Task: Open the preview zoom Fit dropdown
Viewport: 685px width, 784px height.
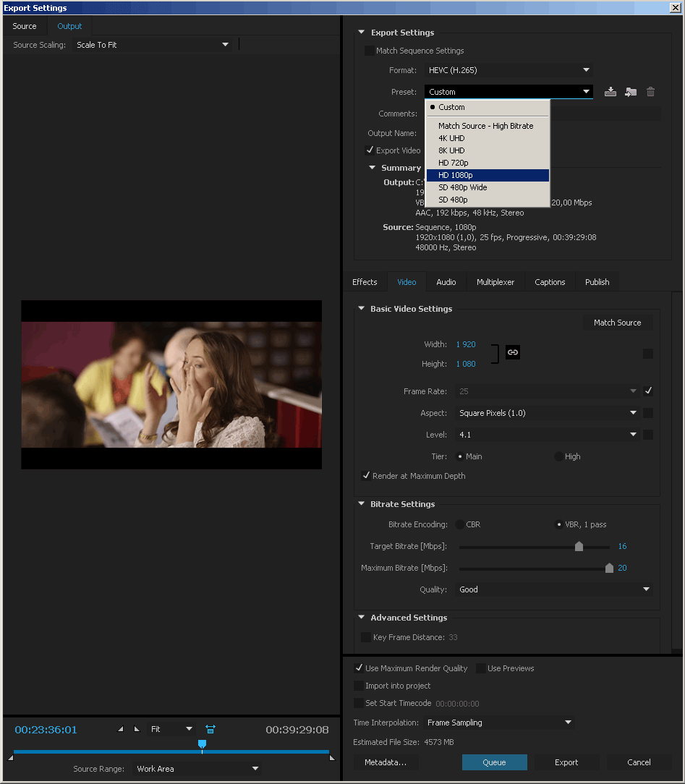Action: [171, 729]
